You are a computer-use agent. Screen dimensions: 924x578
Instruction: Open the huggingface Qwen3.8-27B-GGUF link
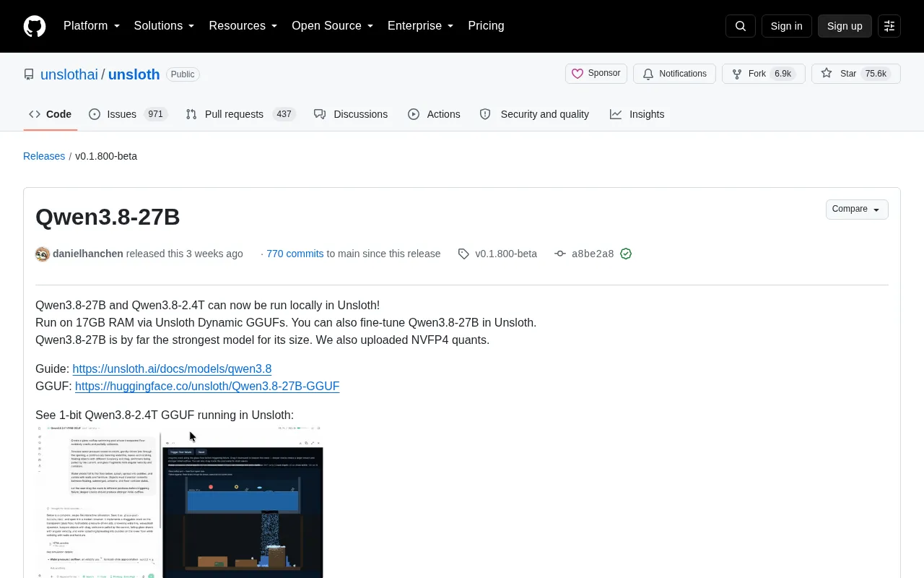click(207, 386)
